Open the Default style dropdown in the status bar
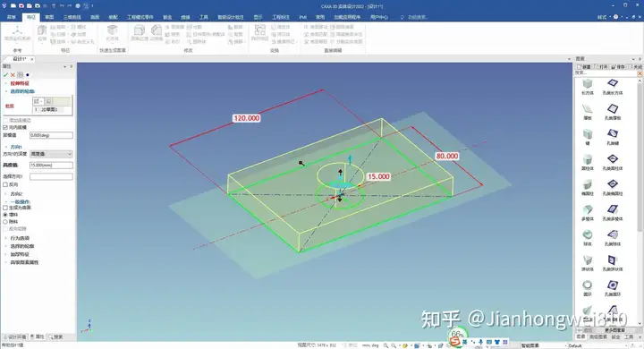 point(597,345)
